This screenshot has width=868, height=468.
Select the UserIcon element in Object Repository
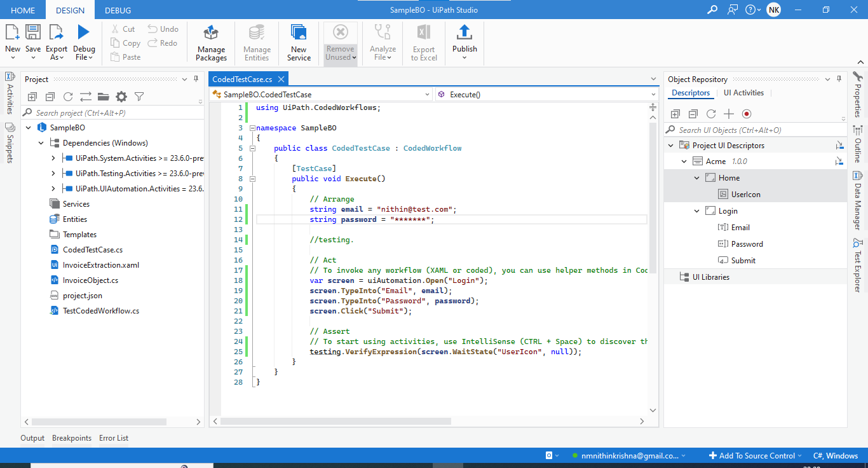[x=745, y=195]
